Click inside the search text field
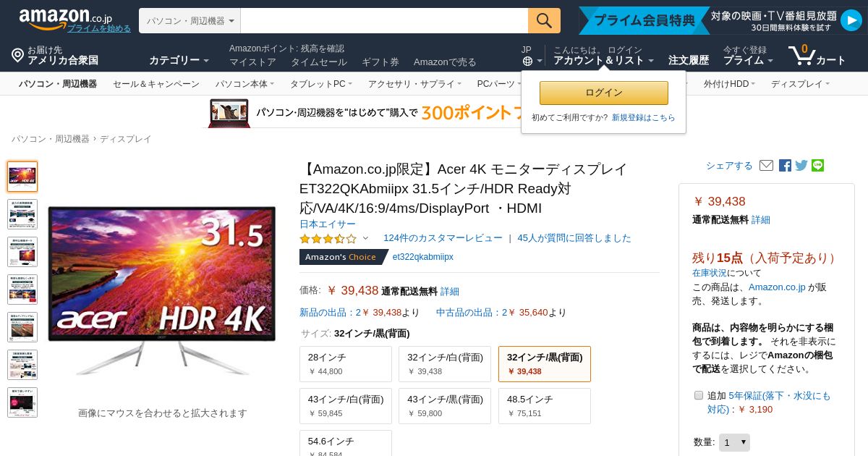Image resolution: width=868 pixels, height=456 pixels. pyautogui.click(x=384, y=21)
